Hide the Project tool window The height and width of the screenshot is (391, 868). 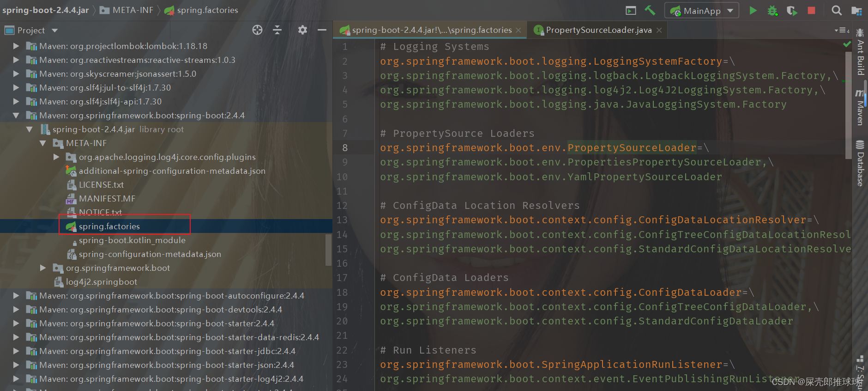point(322,30)
